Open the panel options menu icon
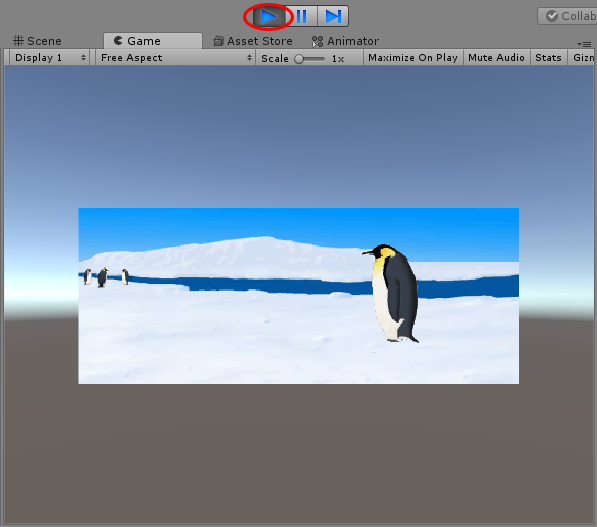 click(584, 44)
